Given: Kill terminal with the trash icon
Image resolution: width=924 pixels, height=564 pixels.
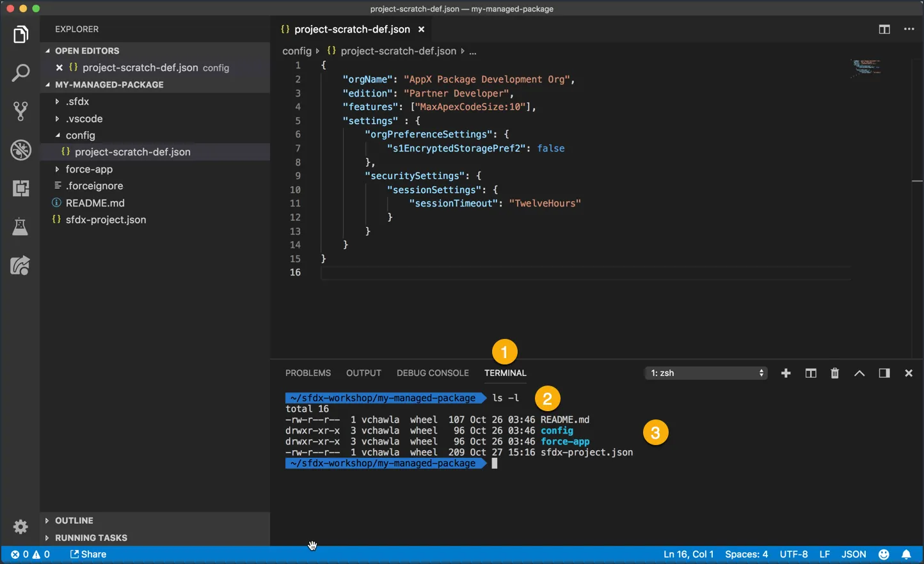Looking at the screenshot, I should tap(834, 373).
